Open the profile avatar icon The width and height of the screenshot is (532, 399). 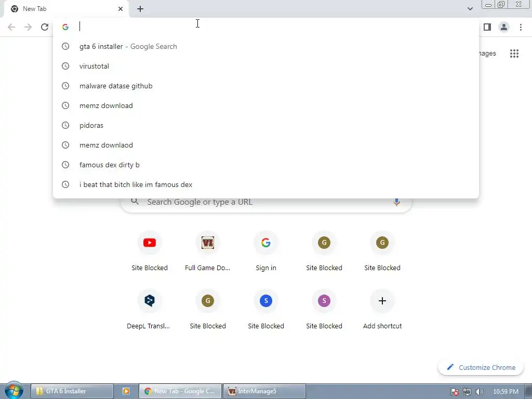coord(504,27)
